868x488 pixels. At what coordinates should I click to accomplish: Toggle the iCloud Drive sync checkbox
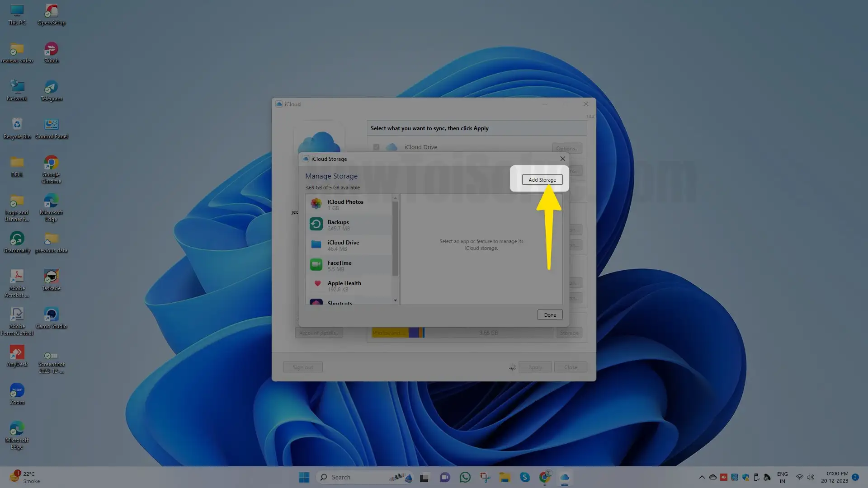click(376, 147)
